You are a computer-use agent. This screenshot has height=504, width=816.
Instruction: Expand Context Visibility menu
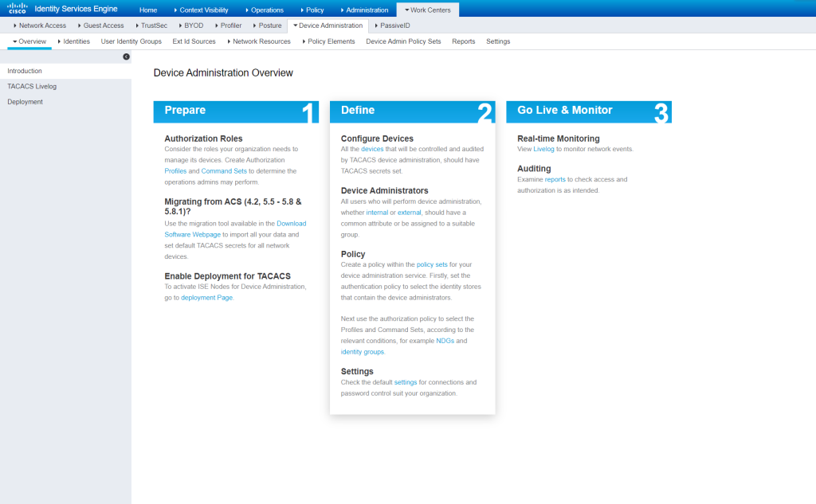(x=202, y=10)
